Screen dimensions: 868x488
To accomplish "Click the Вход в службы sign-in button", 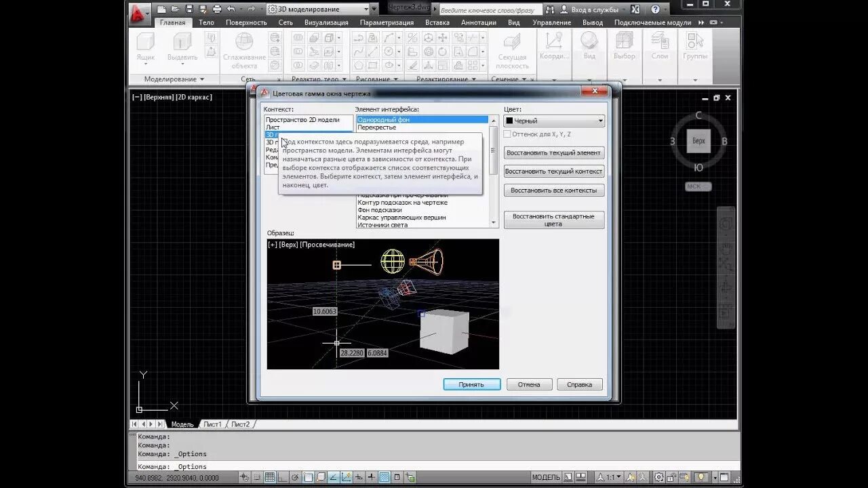I will coord(589,9).
